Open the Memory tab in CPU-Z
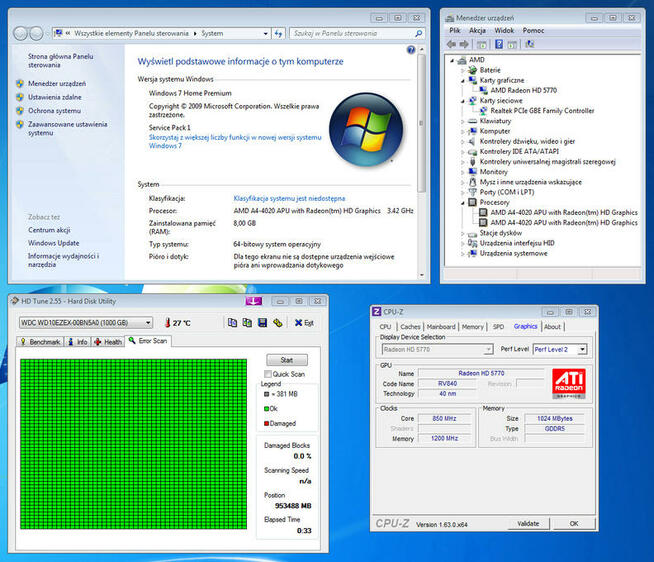This screenshot has height=562, width=654. coord(472,327)
